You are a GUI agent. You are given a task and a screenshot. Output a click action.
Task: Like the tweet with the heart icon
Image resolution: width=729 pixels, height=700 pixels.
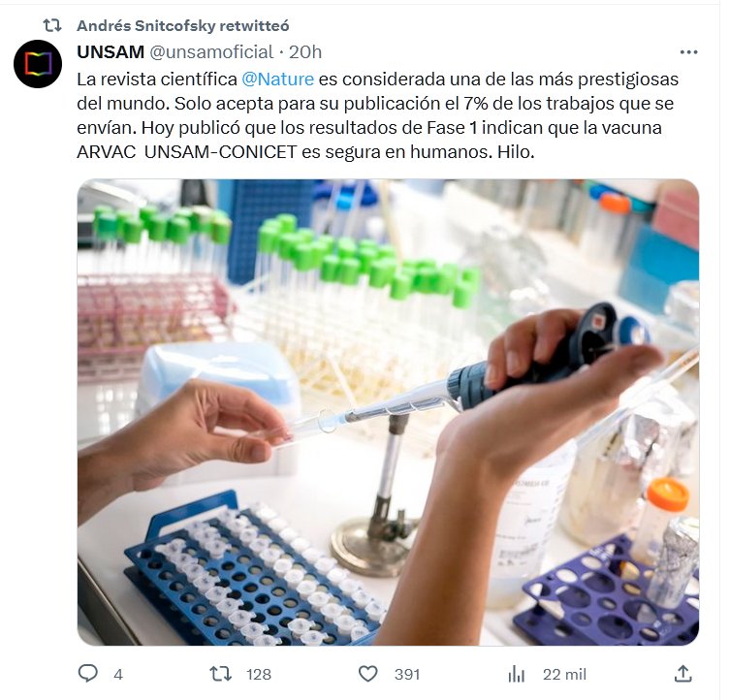367,673
